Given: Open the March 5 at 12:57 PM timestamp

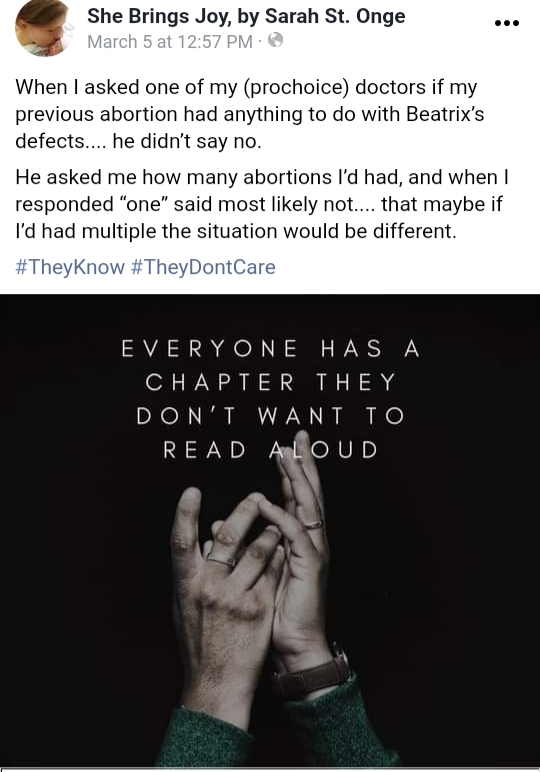Looking at the screenshot, I should (170, 41).
